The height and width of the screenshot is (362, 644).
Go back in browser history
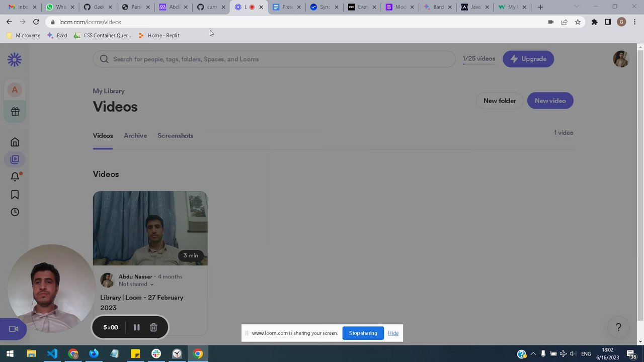click(x=9, y=22)
